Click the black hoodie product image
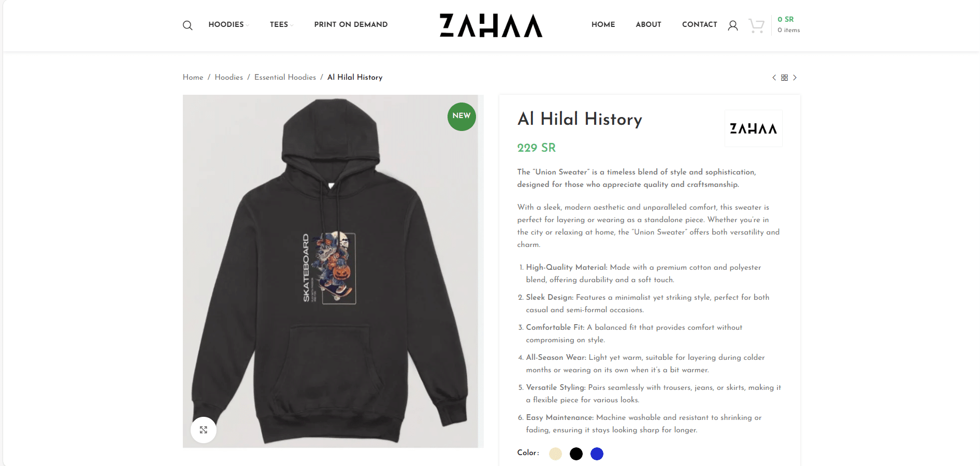This screenshot has width=980, height=466. [333, 271]
